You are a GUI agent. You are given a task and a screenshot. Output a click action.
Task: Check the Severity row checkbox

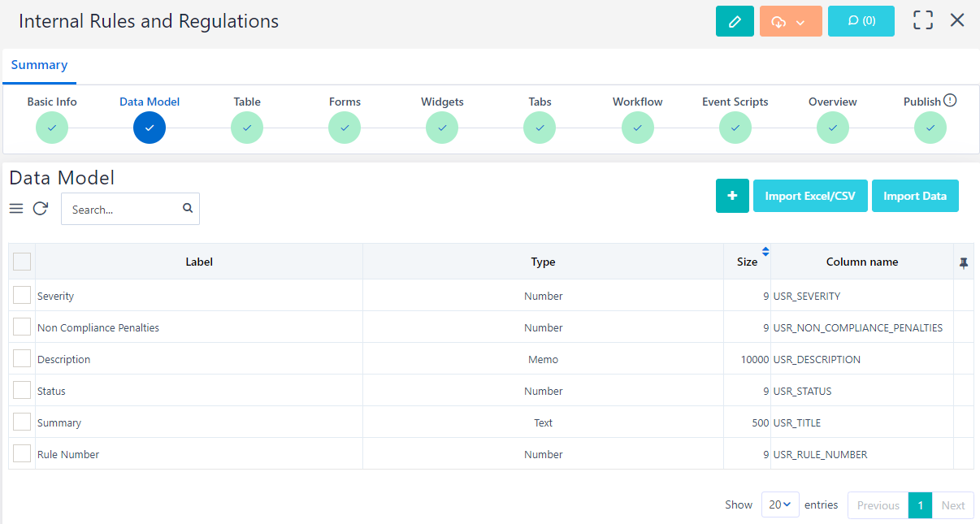22,295
